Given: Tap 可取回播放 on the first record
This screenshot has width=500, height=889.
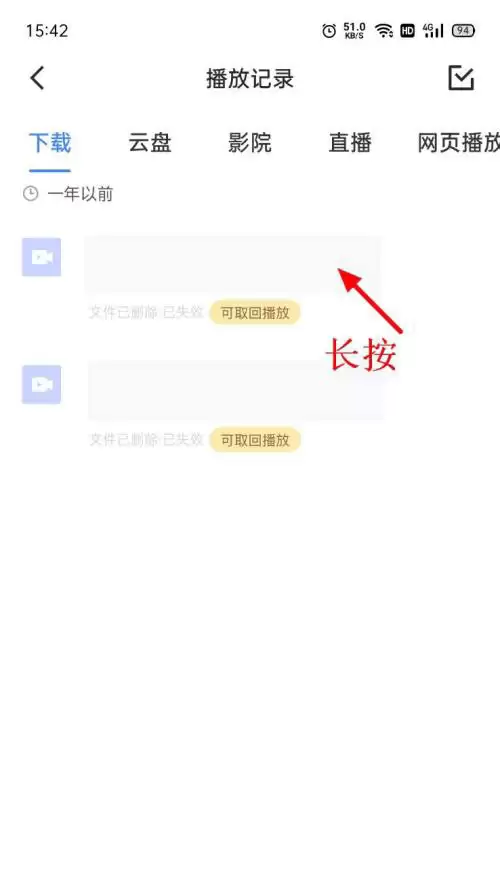Looking at the screenshot, I should [255, 312].
